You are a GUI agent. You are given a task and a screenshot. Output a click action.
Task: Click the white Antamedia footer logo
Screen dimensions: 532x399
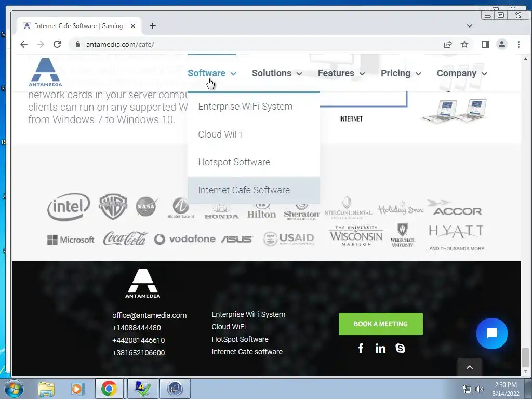pyautogui.click(x=142, y=283)
